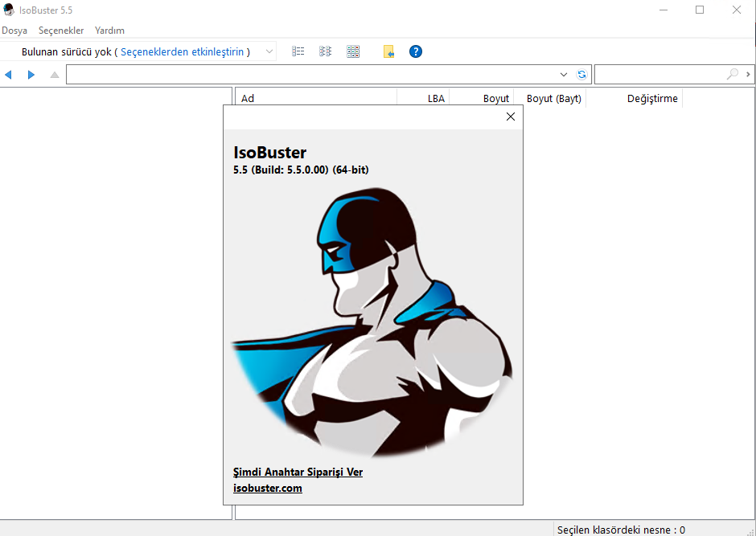Click the yellow folder with arrow icon

(388, 51)
